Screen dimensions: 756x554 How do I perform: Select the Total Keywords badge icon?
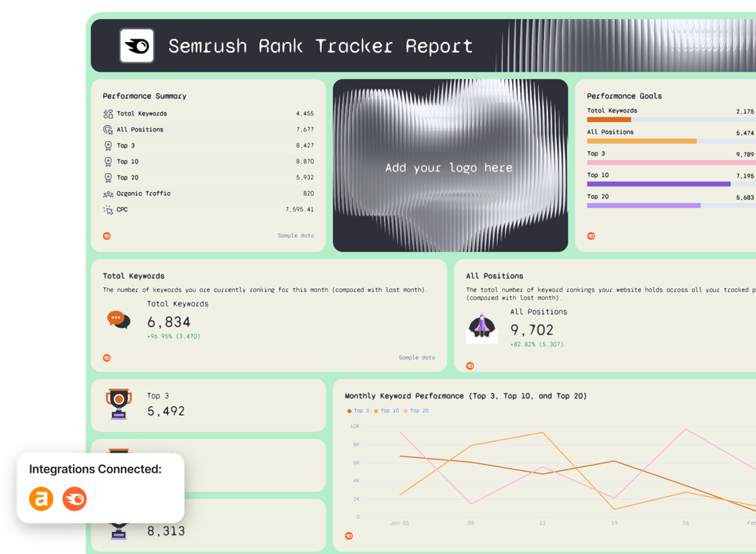tap(107, 113)
